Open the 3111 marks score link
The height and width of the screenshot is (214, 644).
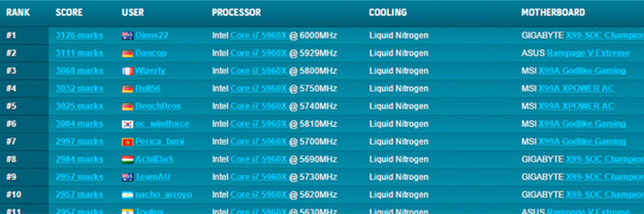click(79, 53)
